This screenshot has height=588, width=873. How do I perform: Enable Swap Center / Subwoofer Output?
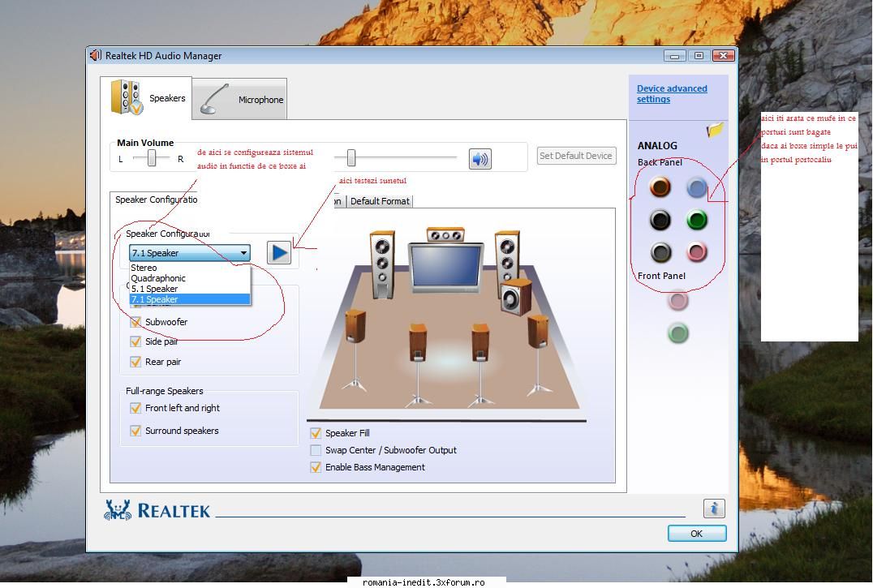coord(316,450)
